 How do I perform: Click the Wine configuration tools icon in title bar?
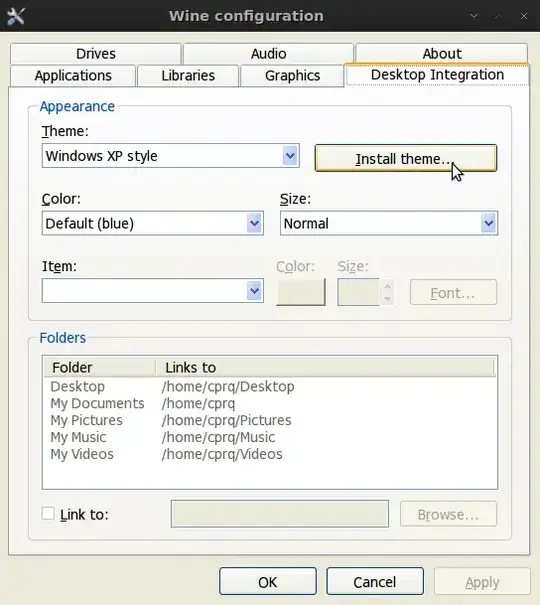pyautogui.click(x=16, y=16)
